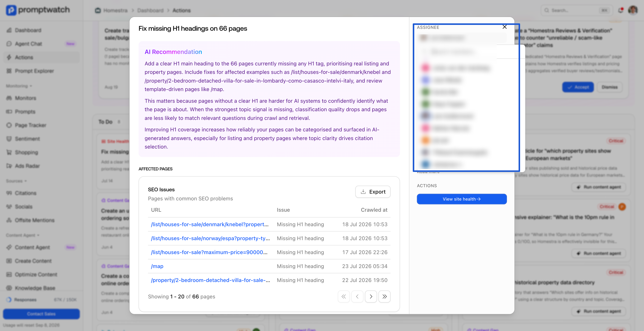Open Monitors in the sidebar

point(41,98)
